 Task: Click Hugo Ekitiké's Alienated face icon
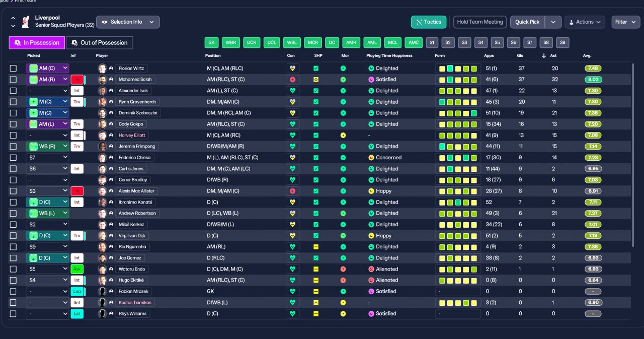point(371,280)
